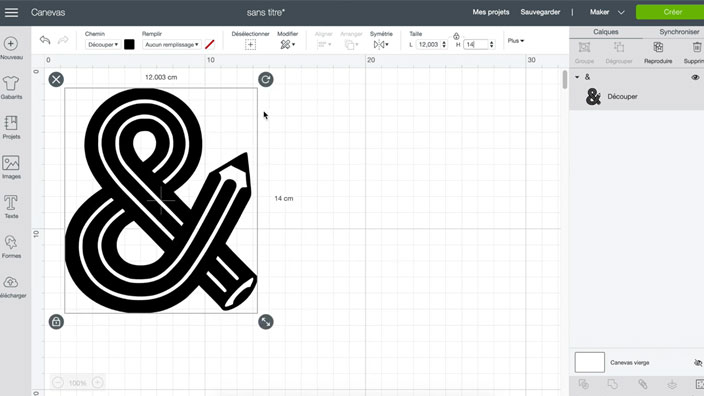Open the Découper path type dropdown
The height and width of the screenshot is (396, 704).
coord(103,44)
